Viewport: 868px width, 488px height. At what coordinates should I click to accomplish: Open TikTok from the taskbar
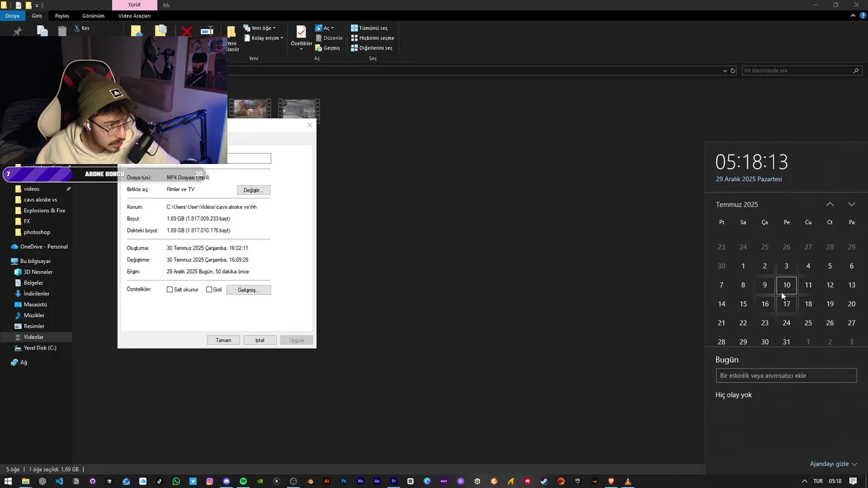[x=159, y=481]
